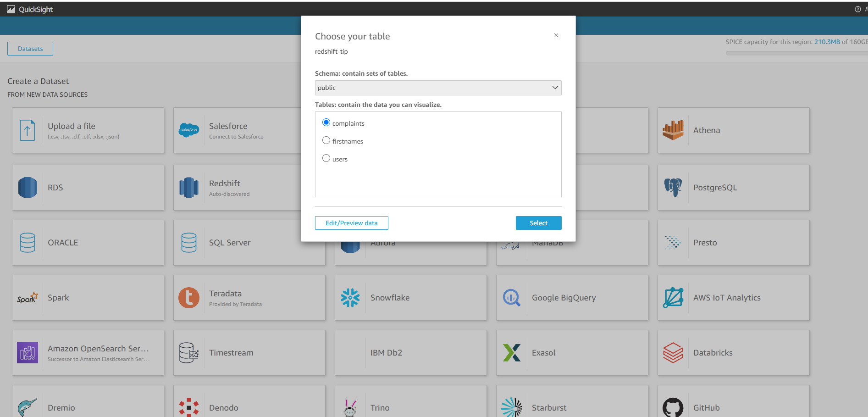This screenshot has height=417, width=868.
Task: Select the Amazon OpenSearch Service icon
Action: pyautogui.click(x=28, y=353)
